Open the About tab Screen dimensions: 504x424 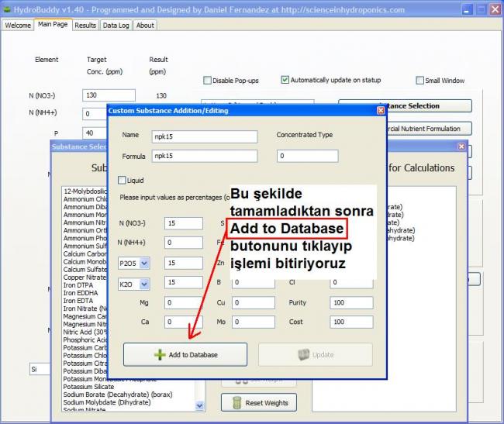145,26
